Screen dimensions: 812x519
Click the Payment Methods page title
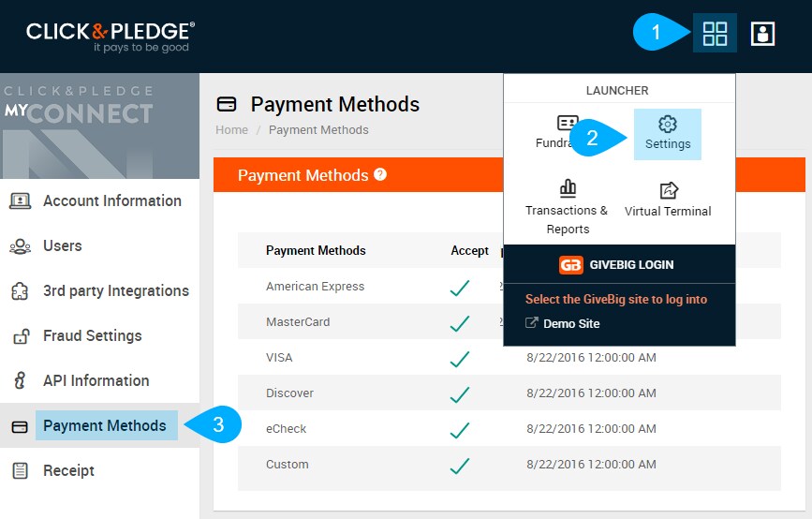pyautogui.click(x=335, y=105)
